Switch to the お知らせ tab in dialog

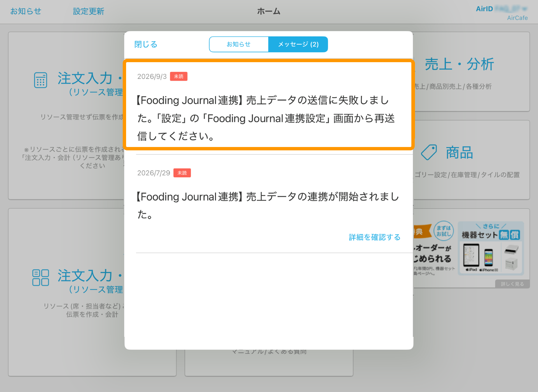(239, 44)
